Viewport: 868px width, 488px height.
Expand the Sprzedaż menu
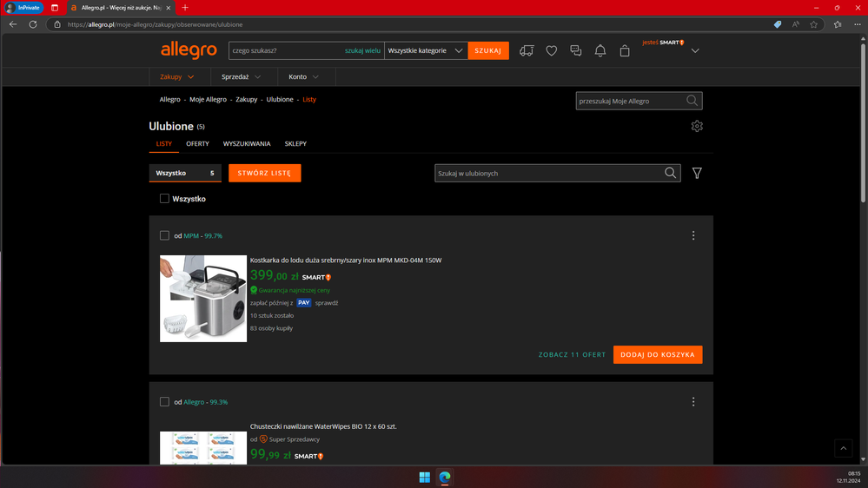(x=241, y=77)
